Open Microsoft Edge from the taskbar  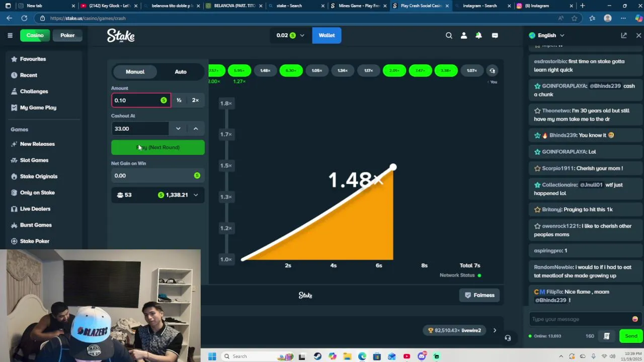point(362,356)
